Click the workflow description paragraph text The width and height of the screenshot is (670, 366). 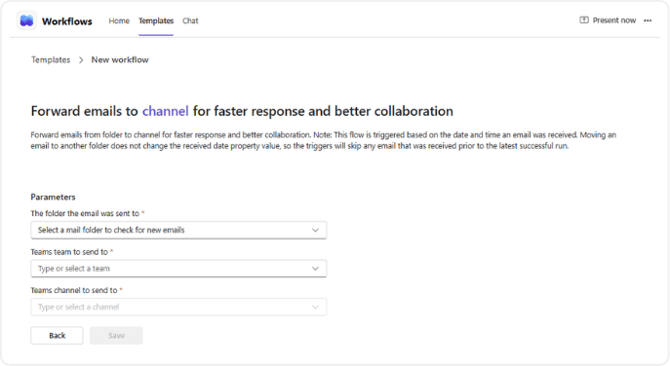[323, 140]
